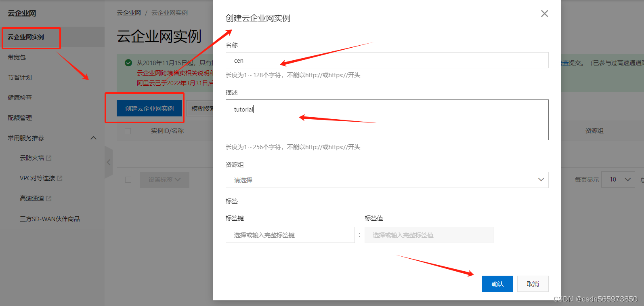Open the 每页显示 page size dropdown
This screenshot has height=306, width=644.
[618, 179]
